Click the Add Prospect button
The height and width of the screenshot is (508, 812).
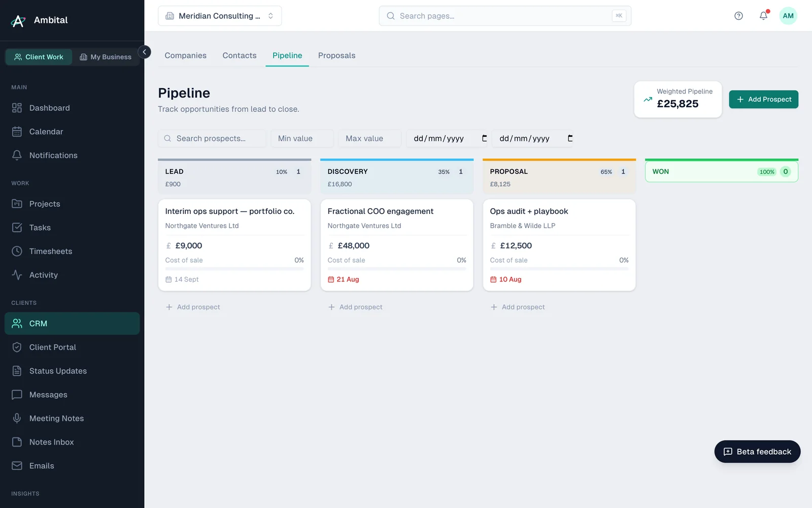[763, 100]
